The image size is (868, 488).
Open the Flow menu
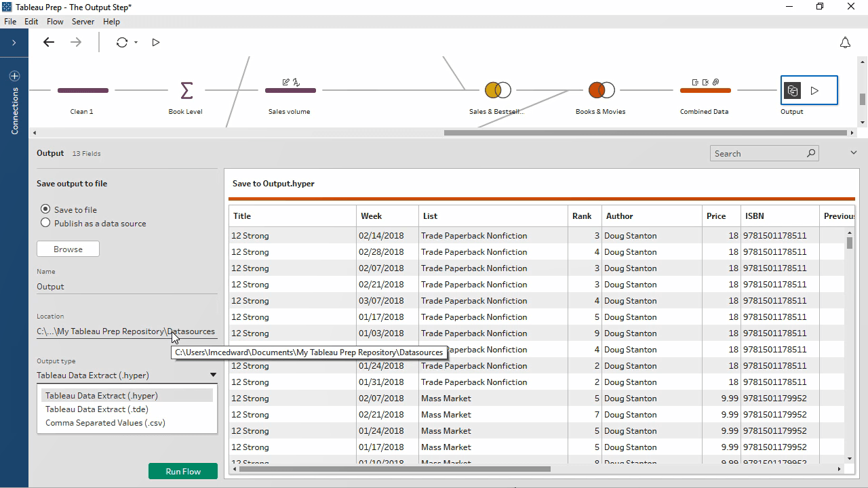coord(55,22)
